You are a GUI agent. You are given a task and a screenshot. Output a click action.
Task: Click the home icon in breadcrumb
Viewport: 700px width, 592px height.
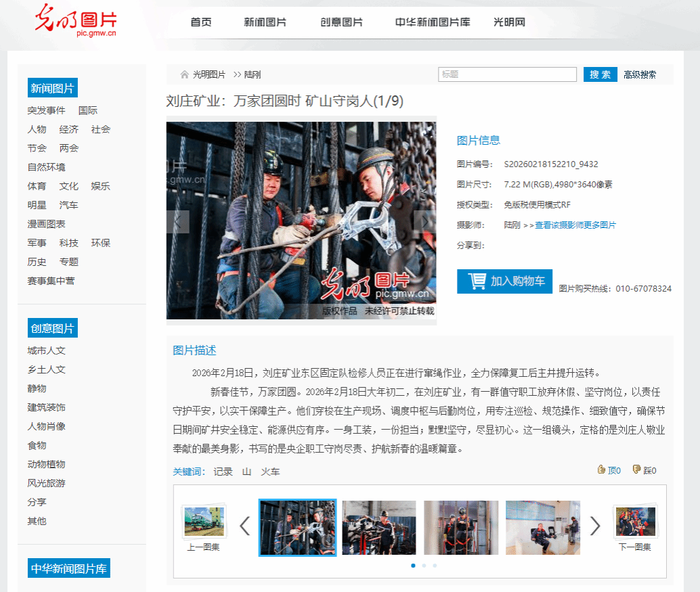(184, 74)
